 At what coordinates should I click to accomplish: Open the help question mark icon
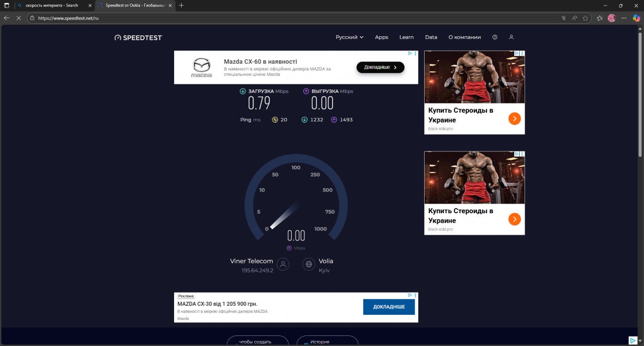495,37
